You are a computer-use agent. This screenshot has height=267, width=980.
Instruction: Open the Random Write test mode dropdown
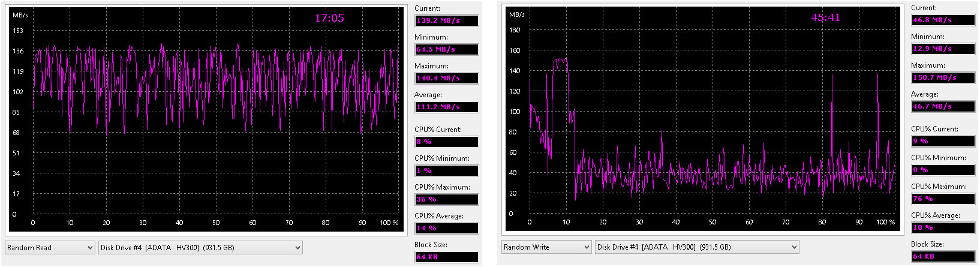[546, 247]
